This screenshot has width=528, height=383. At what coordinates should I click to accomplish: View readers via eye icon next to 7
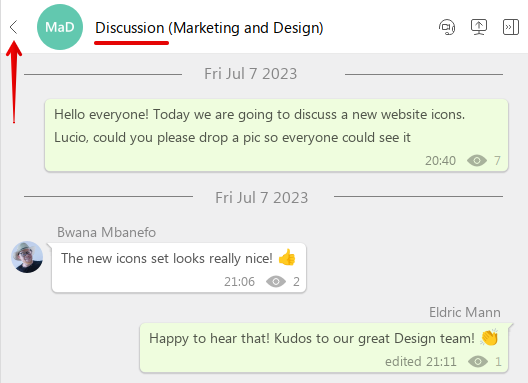pyautogui.click(x=477, y=161)
